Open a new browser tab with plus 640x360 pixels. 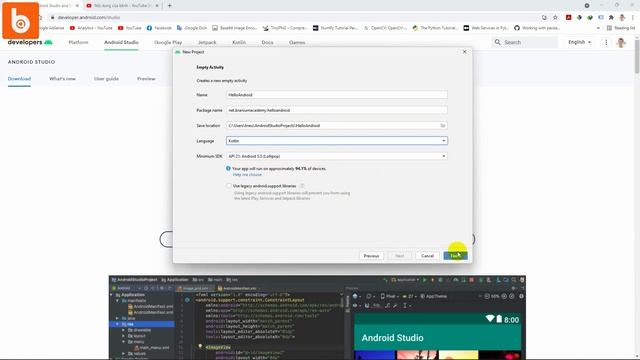click(169, 6)
